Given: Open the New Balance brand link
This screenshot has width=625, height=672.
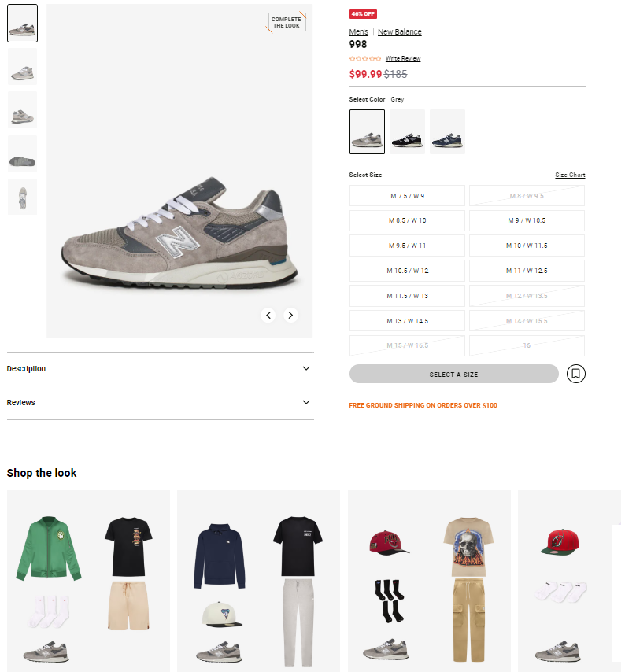Looking at the screenshot, I should tap(400, 31).
